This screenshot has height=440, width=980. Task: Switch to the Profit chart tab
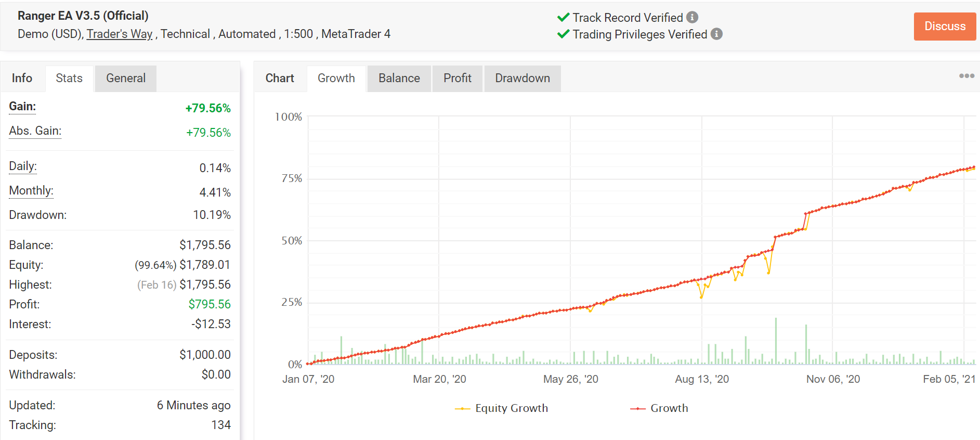click(458, 78)
